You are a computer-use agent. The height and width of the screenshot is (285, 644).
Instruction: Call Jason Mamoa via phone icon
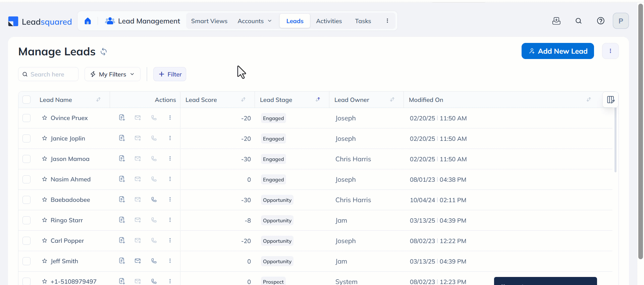154,159
